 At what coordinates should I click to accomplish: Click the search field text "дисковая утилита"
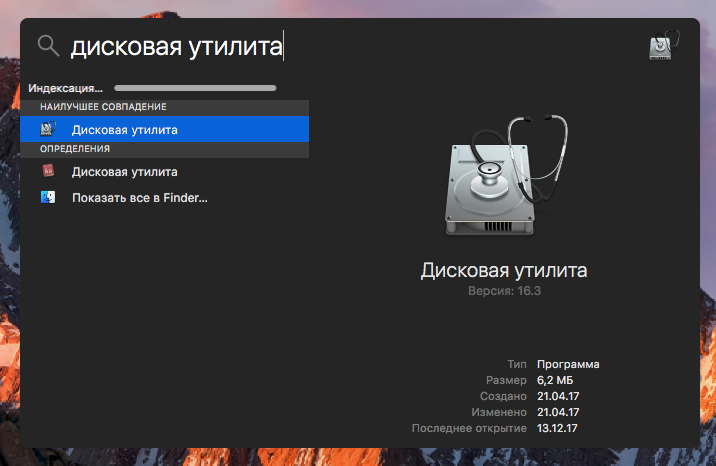[177, 46]
